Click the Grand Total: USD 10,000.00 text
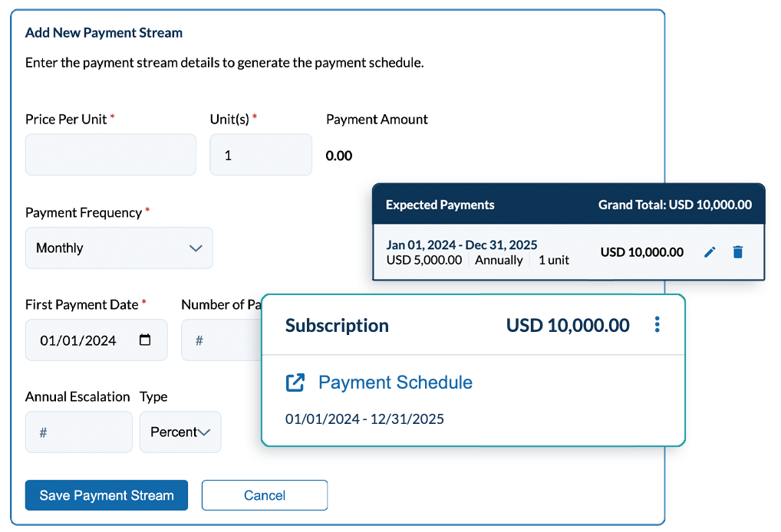781x532 pixels. [675, 205]
